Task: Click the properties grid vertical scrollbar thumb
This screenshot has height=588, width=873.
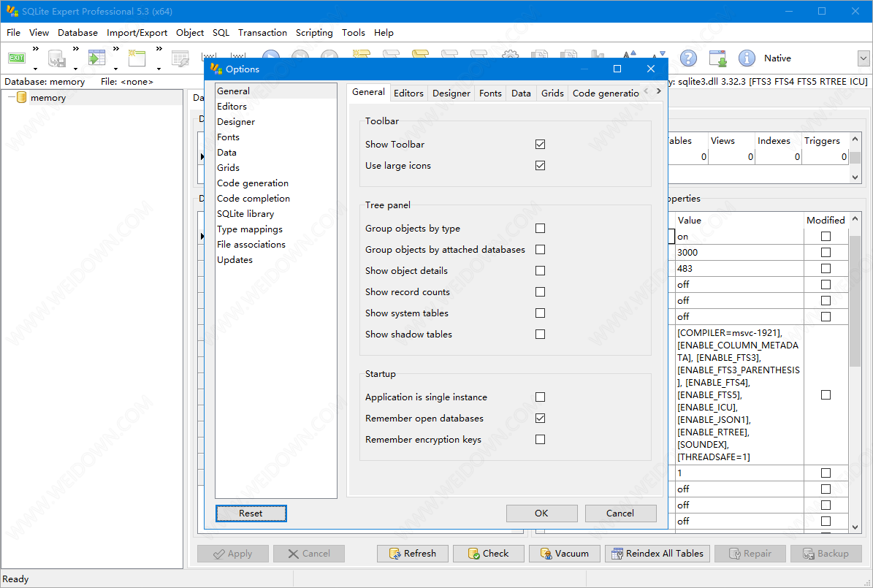Action: pyautogui.click(x=855, y=301)
